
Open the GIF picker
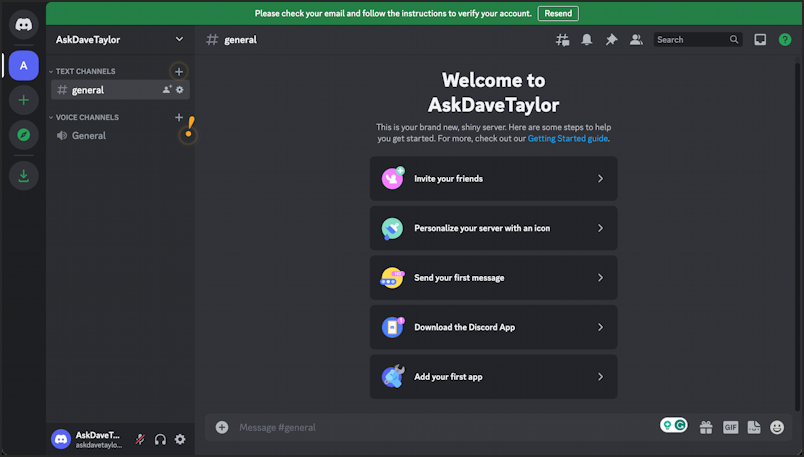pos(730,427)
